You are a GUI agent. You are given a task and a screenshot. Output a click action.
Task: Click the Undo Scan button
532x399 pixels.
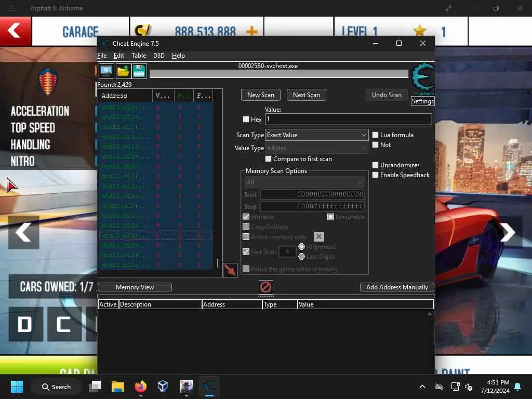tap(387, 95)
